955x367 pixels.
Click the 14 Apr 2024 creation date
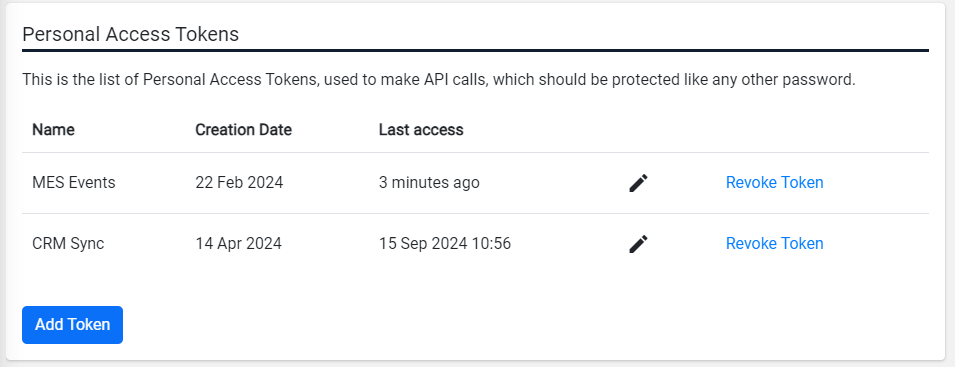(239, 244)
